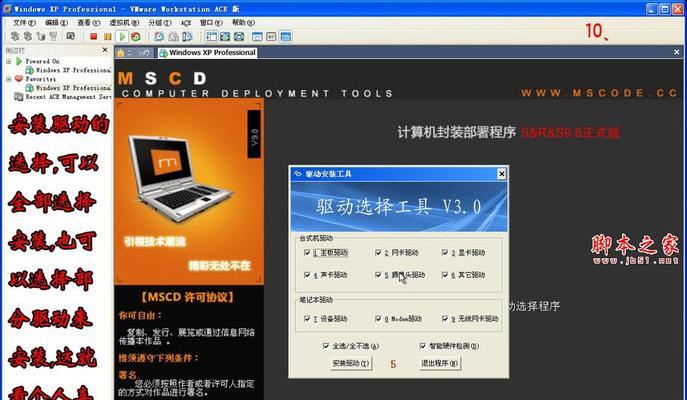Click the 退出程序 button
Image resolution: width=687 pixels, height=400 pixels.
pyautogui.click(x=439, y=363)
